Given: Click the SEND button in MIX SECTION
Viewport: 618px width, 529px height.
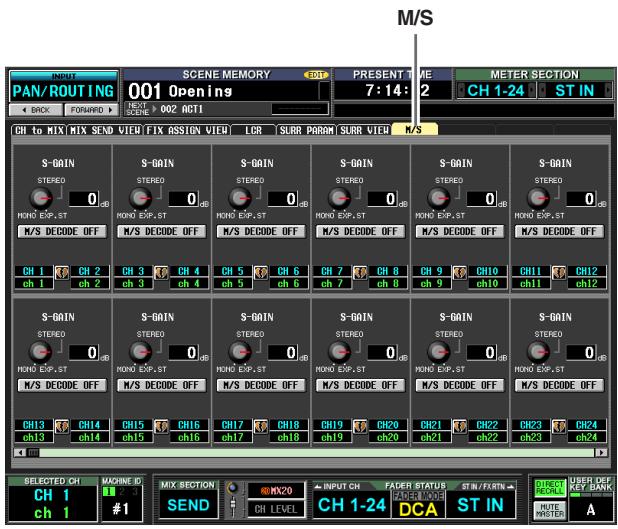Looking at the screenshot, I should (188, 505).
